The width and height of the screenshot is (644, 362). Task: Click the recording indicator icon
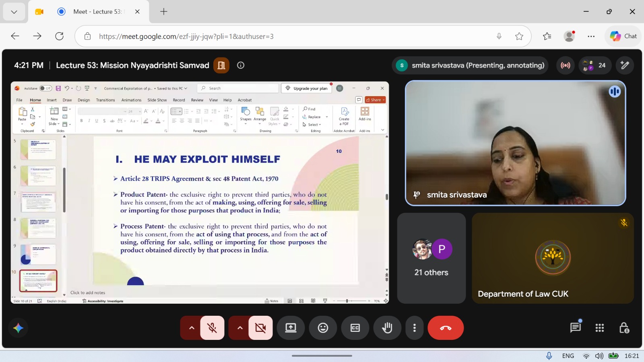pos(566,65)
